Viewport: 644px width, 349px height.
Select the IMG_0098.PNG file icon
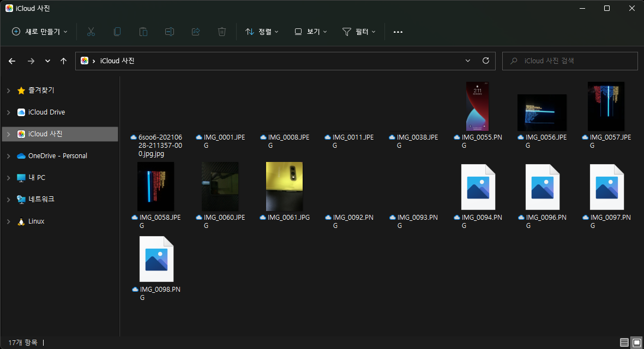(157, 259)
